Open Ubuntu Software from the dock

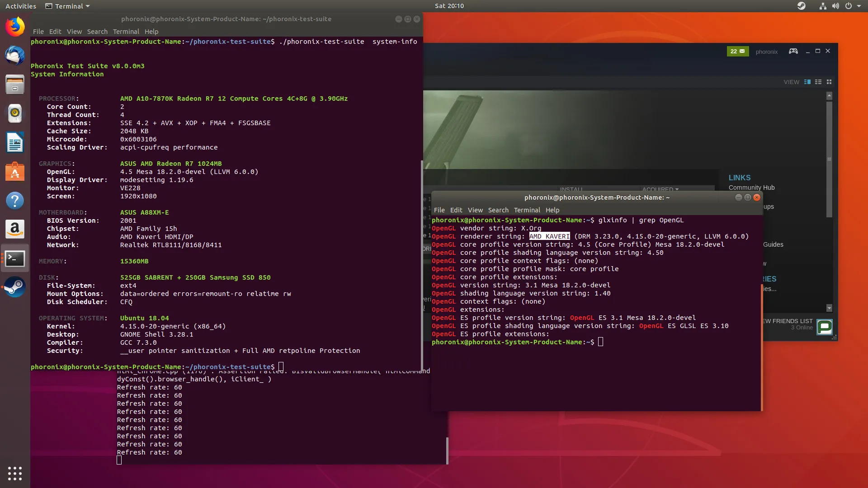pyautogui.click(x=15, y=172)
